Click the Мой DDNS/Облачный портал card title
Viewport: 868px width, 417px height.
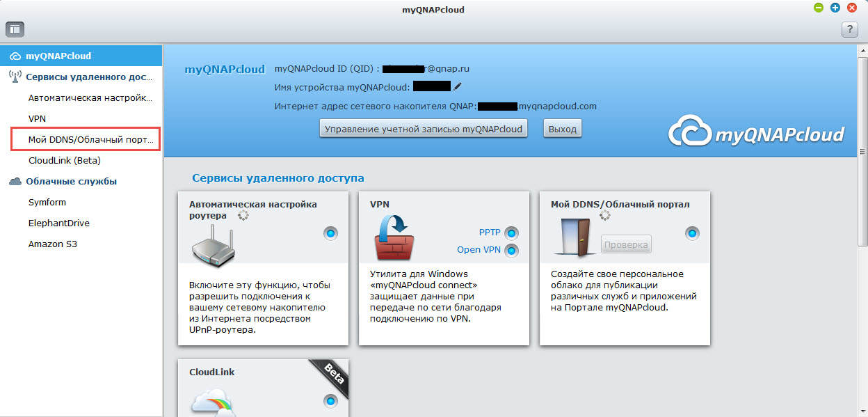[x=620, y=205]
